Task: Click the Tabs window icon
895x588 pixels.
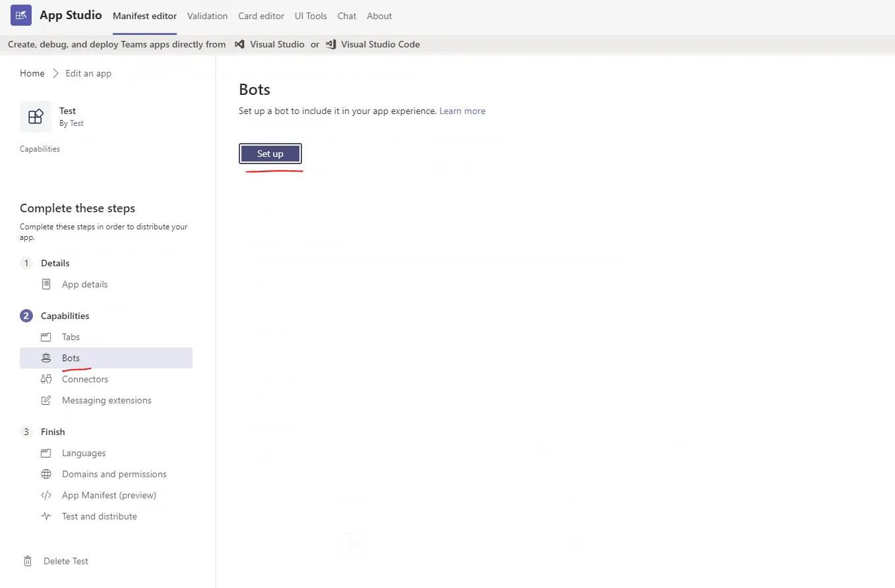Action: [x=46, y=337]
